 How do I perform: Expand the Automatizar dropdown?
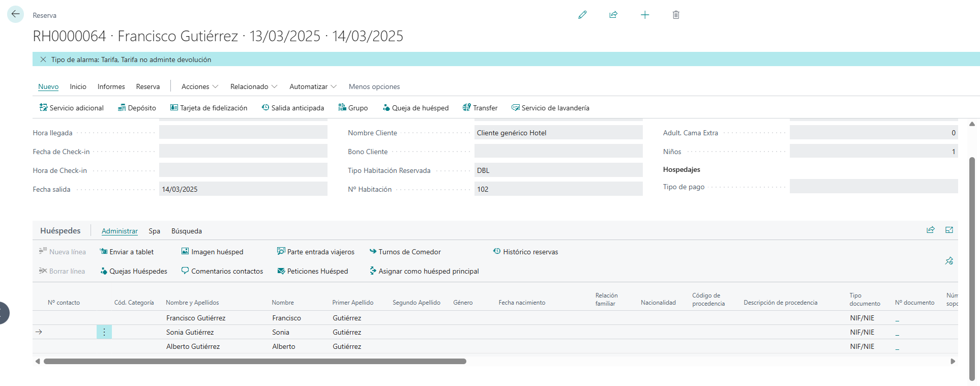pyautogui.click(x=313, y=86)
